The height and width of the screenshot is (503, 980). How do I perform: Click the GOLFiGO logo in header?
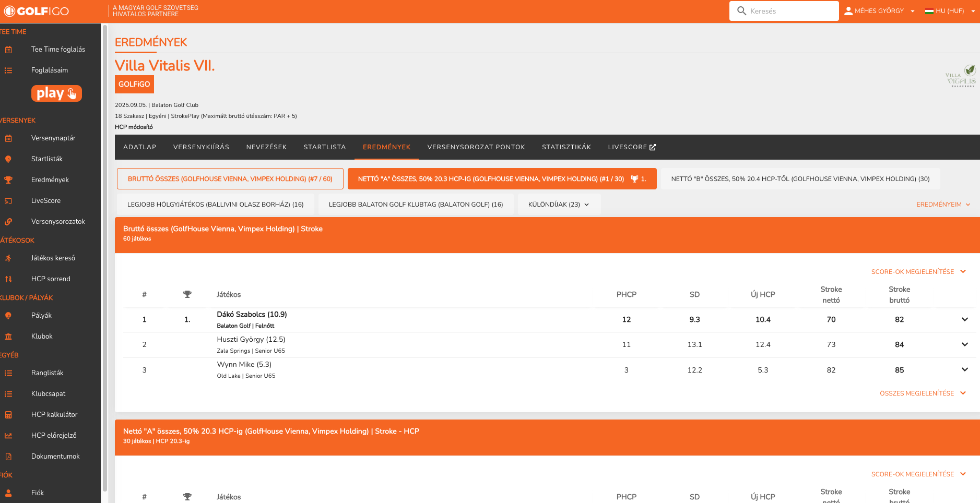point(37,11)
